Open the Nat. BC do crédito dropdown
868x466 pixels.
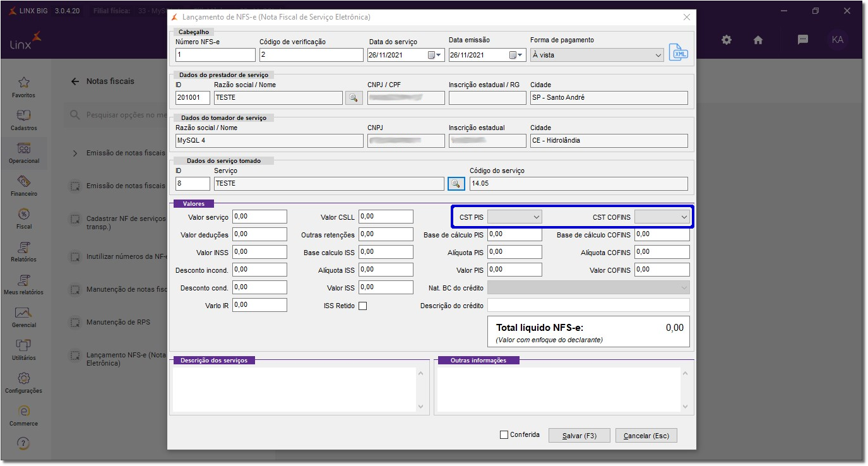[x=589, y=288]
